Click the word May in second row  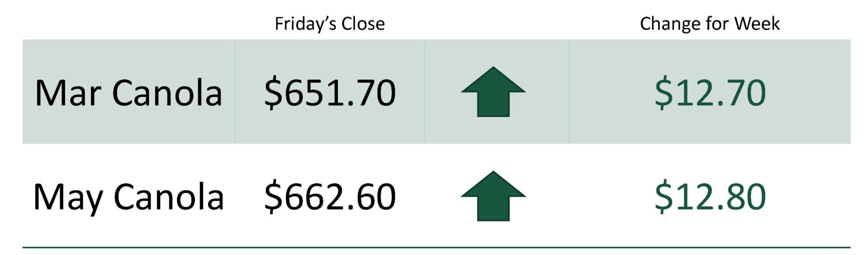[x=68, y=198]
